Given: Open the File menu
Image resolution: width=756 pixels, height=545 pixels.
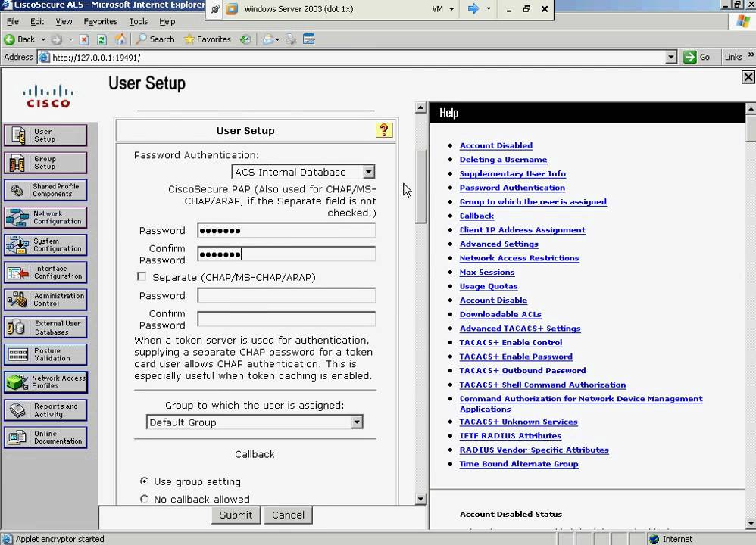Looking at the screenshot, I should 13,22.
